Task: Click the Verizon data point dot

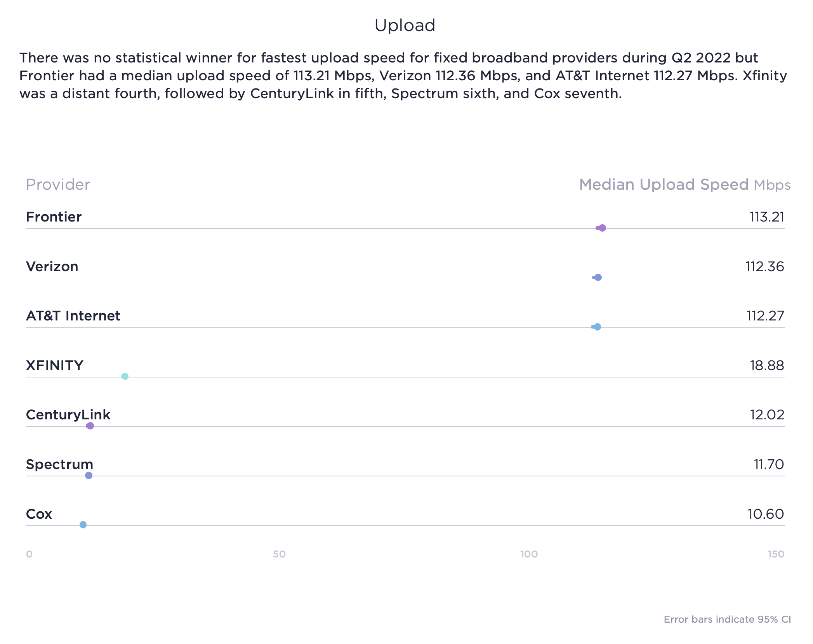Action: (598, 277)
